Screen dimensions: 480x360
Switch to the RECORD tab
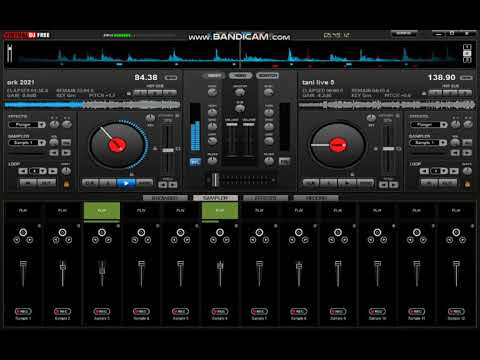pyautogui.click(x=316, y=198)
